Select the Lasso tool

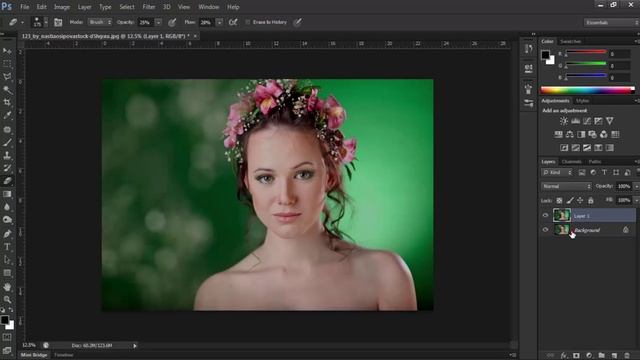click(x=7, y=76)
